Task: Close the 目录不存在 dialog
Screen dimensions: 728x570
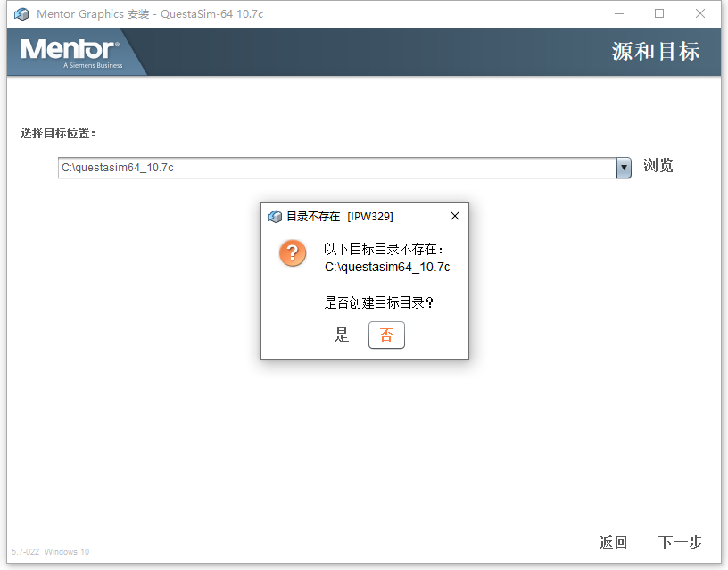Action: [455, 216]
